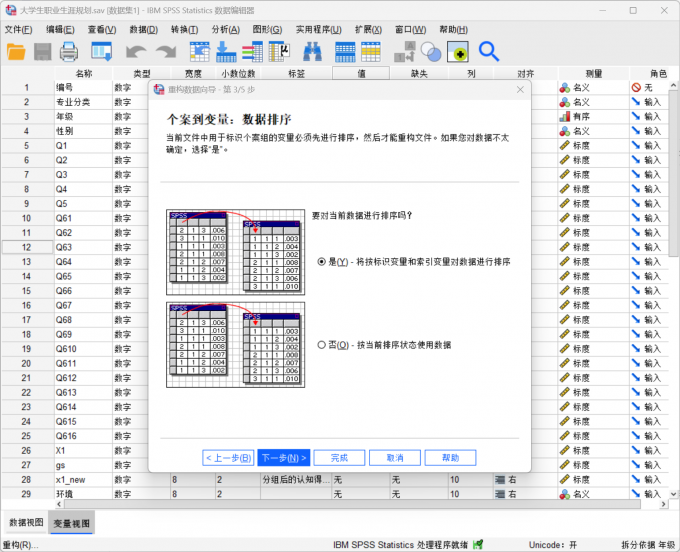Click the ordinal measure icon for 年级
The image size is (680, 552).
pos(565,117)
